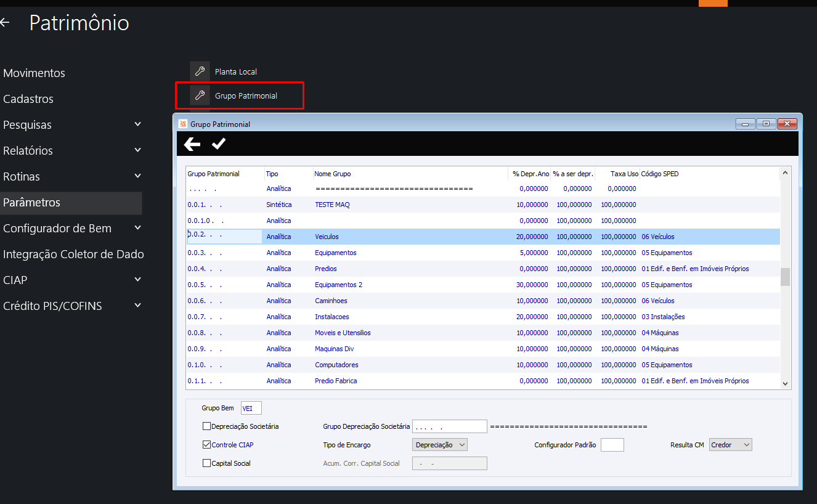Select the Equipamentos 2 row
This screenshot has width=817, height=504.
483,285
